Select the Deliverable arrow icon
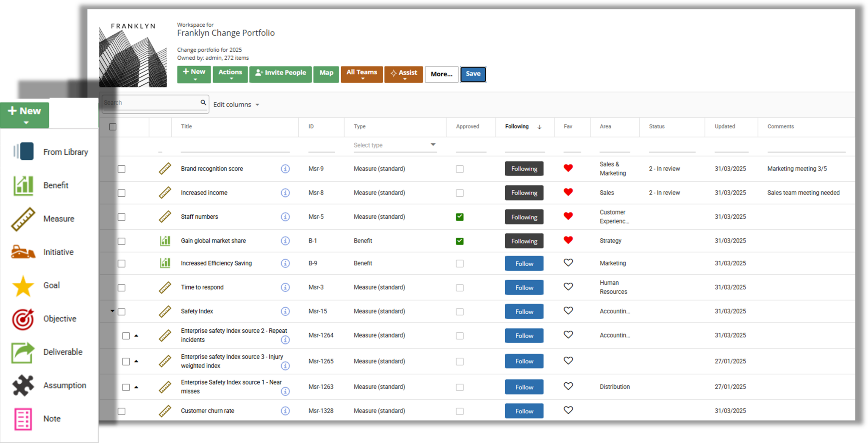This screenshot has width=868, height=443. click(x=23, y=352)
